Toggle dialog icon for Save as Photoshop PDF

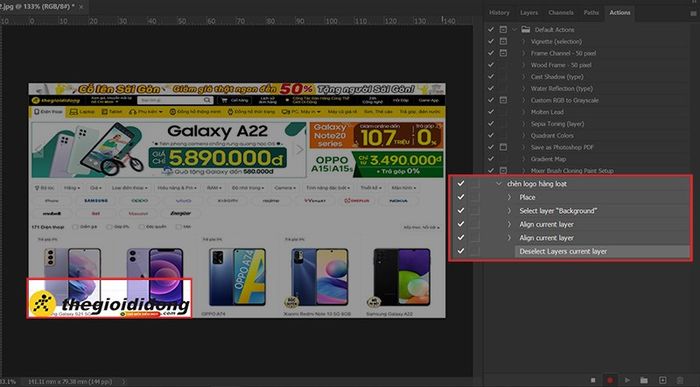point(503,147)
